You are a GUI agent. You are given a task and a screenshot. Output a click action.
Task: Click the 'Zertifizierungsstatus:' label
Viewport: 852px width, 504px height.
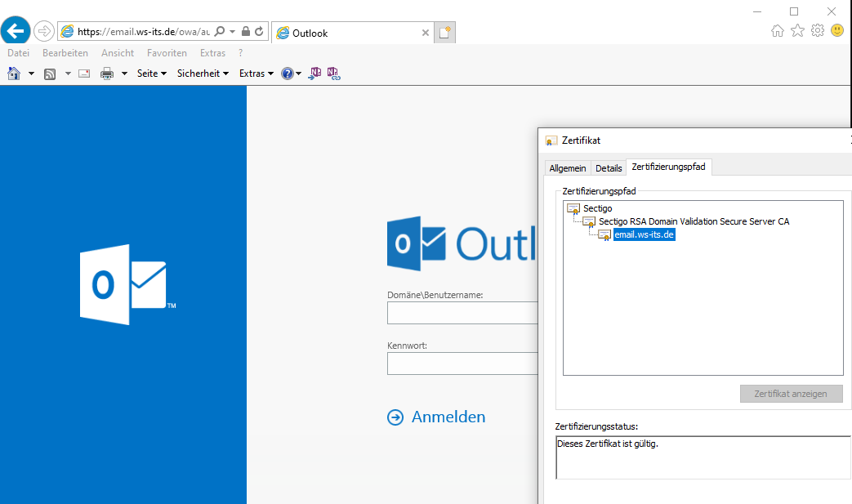tap(596, 427)
